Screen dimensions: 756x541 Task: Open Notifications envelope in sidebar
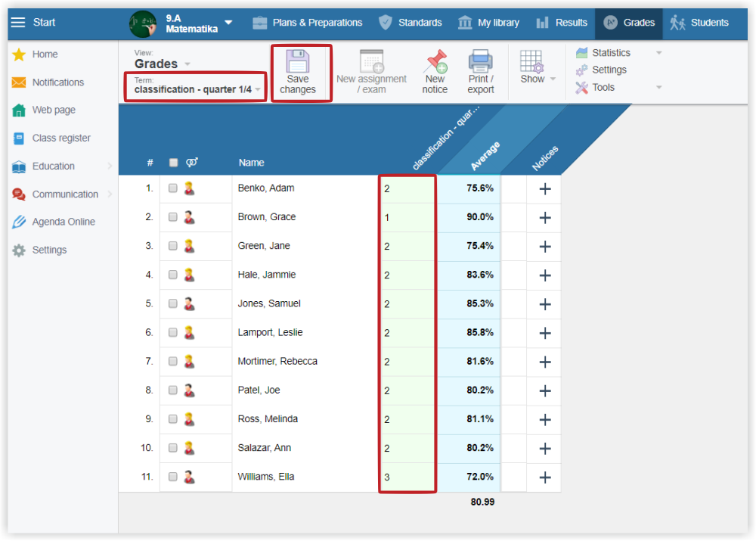click(x=19, y=82)
